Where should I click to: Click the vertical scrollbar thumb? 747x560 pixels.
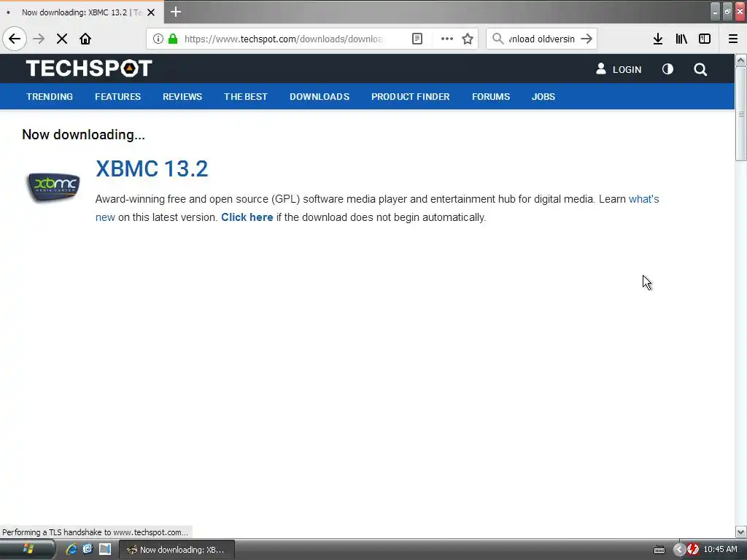click(x=741, y=114)
